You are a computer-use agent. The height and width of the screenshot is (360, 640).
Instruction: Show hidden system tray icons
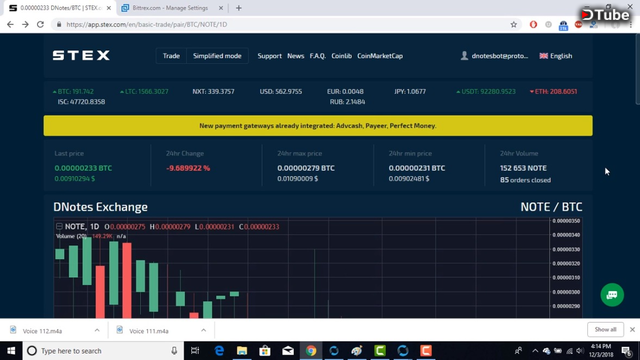tap(535, 351)
